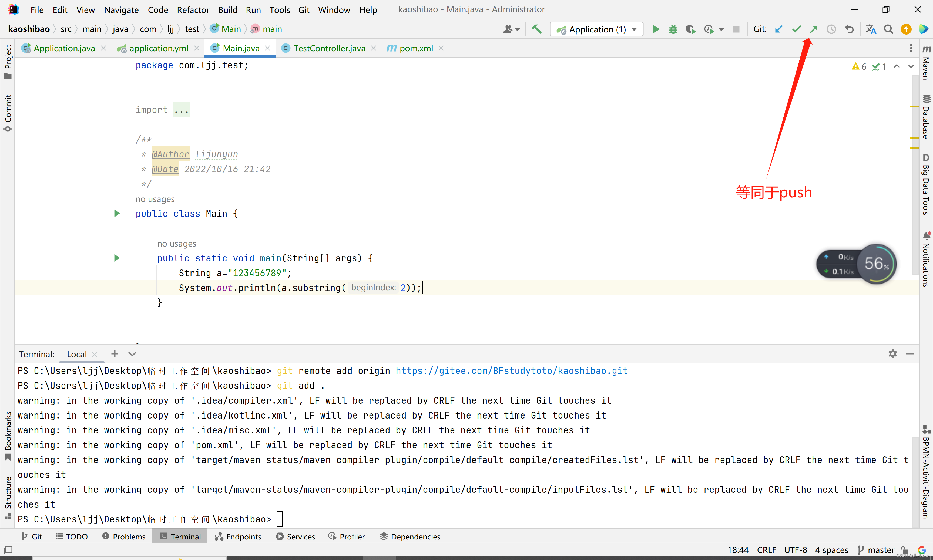This screenshot has height=560, width=933.
Task: Open Dependencies tool window
Action: click(410, 536)
